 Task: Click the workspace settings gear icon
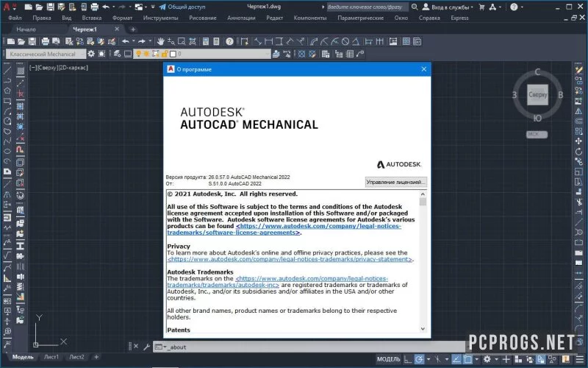point(91,54)
